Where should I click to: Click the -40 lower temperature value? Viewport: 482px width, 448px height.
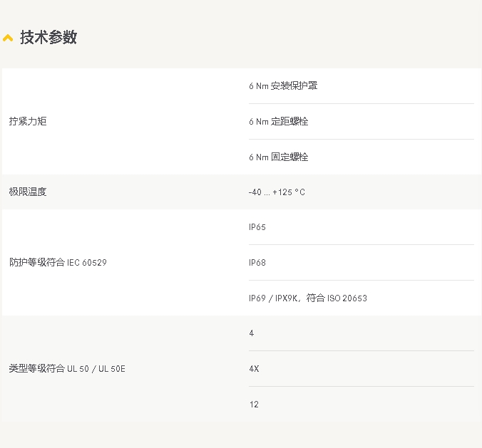pyautogui.click(x=255, y=192)
